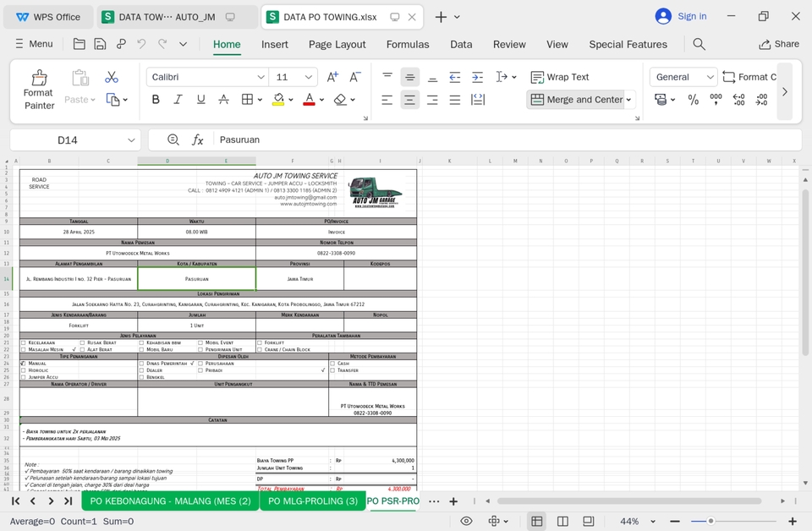Image resolution: width=812 pixels, height=531 pixels.
Task: Increase decimal places
Action: [x=739, y=100]
